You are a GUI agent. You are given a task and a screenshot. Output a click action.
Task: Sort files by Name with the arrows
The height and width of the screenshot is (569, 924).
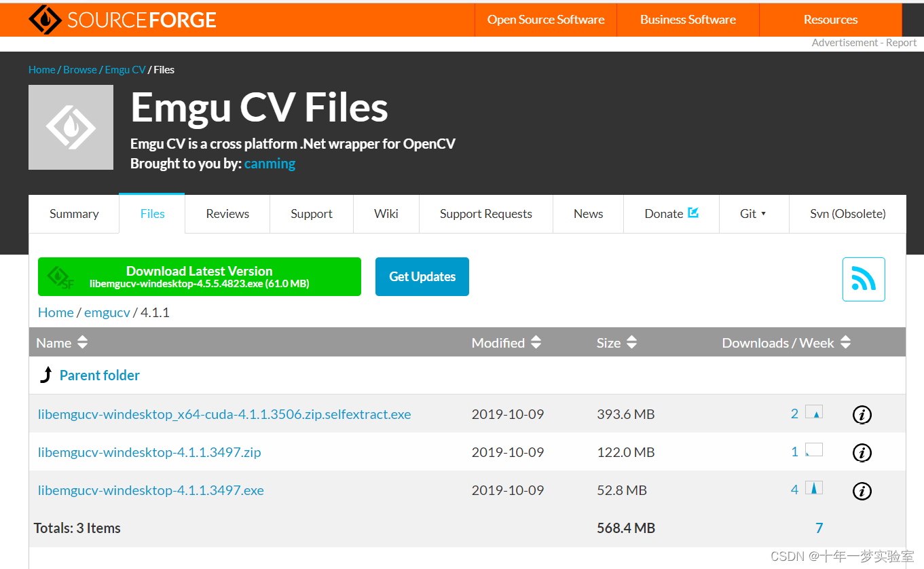82,343
